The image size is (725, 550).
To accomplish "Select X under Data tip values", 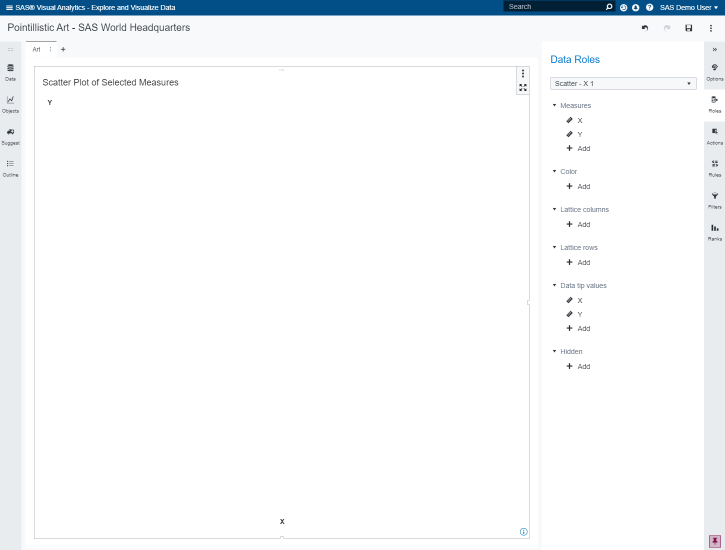I will point(575,300).
